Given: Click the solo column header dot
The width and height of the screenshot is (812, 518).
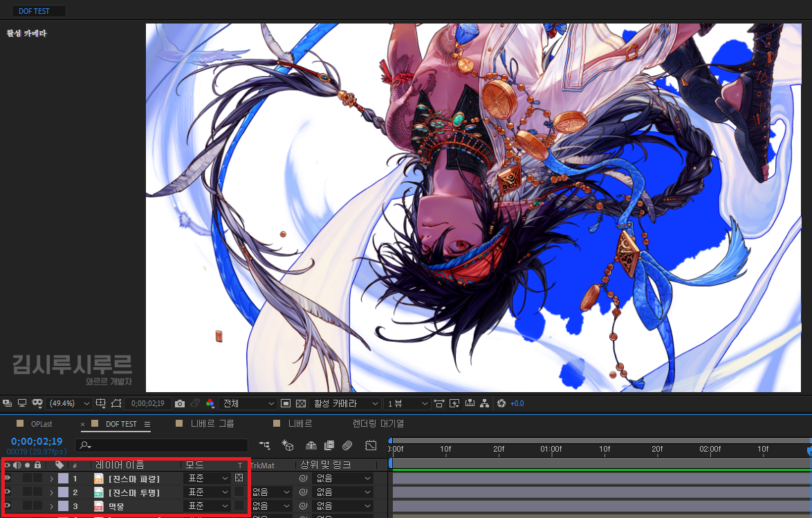Looking at the screenshot, I should point(28,465).
